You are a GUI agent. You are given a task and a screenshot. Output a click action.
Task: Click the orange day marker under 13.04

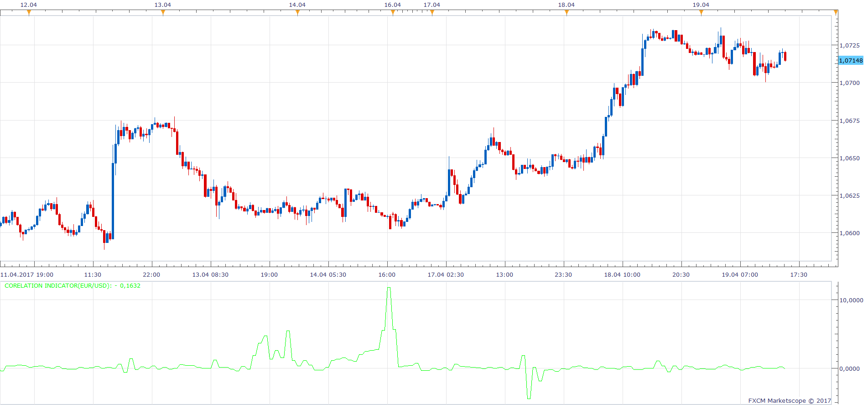pyautogui.click(x=163, y=13)
